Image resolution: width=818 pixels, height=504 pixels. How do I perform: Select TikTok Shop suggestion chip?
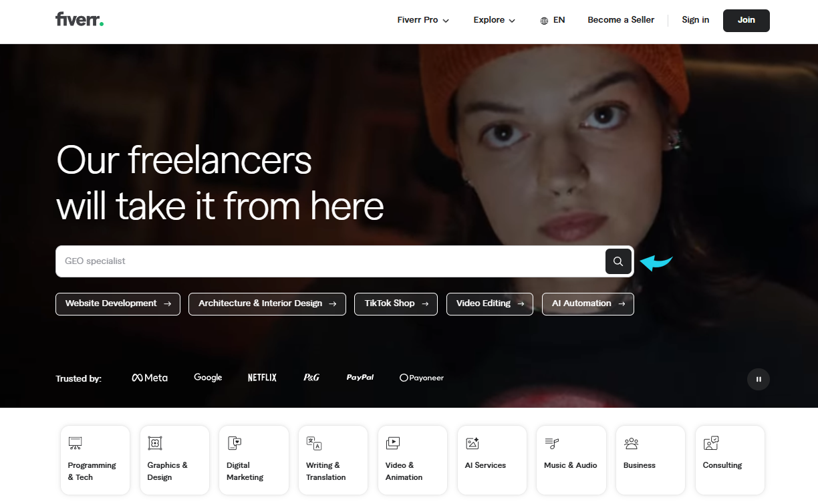point(396,303)
